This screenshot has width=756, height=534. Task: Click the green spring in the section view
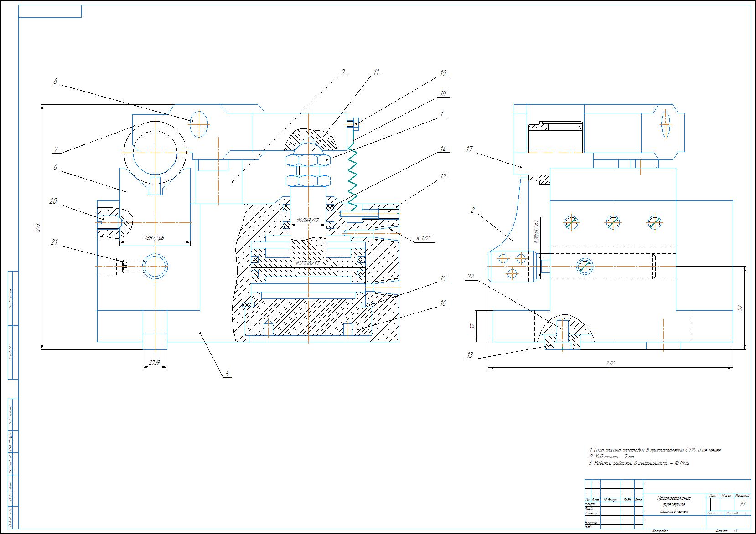pos(352,175)
